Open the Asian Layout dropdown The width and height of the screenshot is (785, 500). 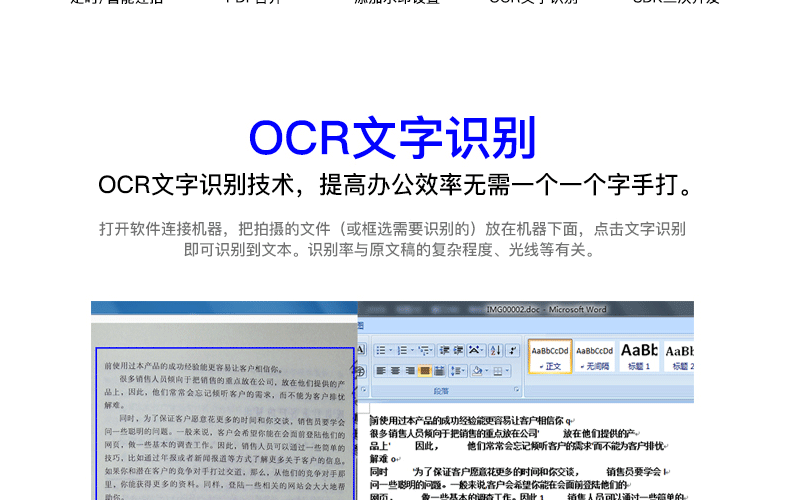pos(476,350)
